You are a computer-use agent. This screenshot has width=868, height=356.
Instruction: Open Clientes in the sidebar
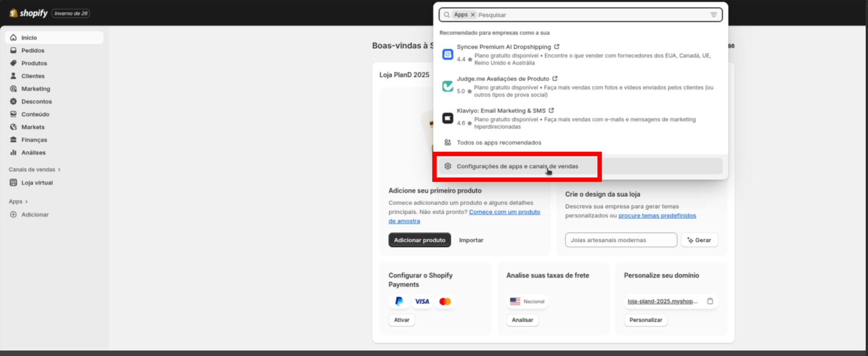[54, 76]
